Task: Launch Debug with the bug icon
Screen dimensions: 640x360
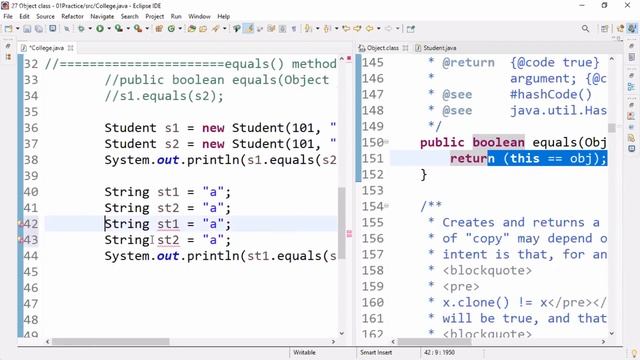Action: point(81,29)
